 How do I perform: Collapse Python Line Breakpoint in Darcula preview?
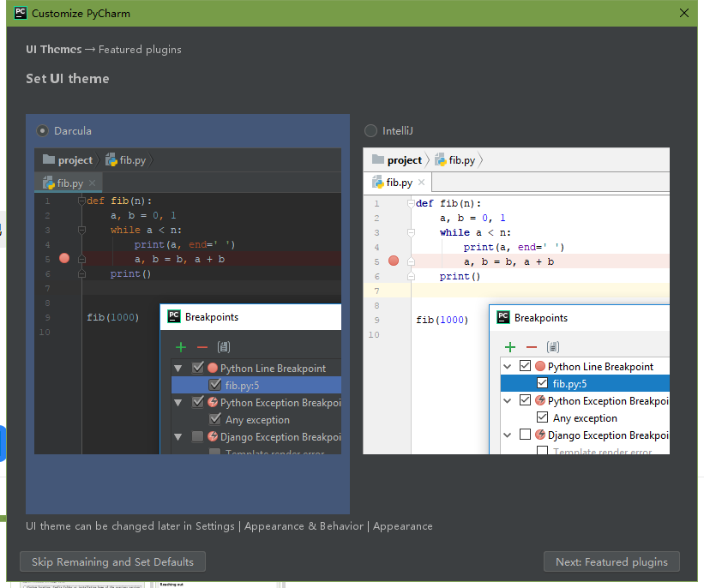pos(178,369)
